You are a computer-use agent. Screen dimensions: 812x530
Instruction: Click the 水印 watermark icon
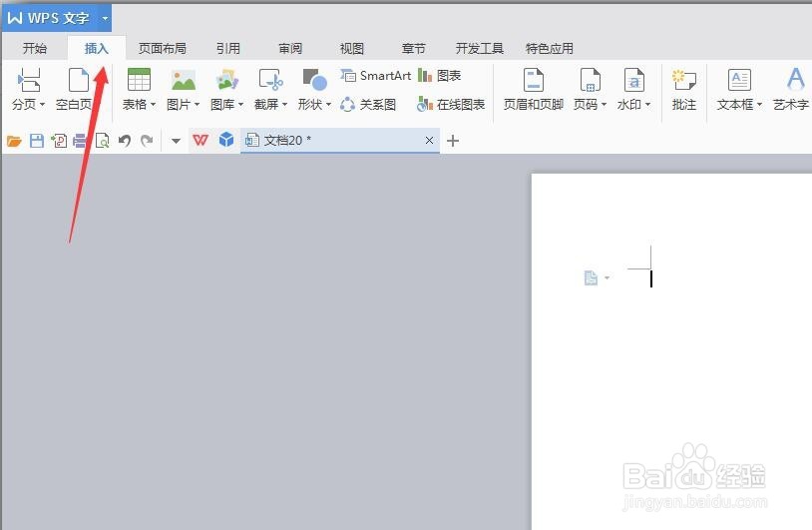coord(633,80)
